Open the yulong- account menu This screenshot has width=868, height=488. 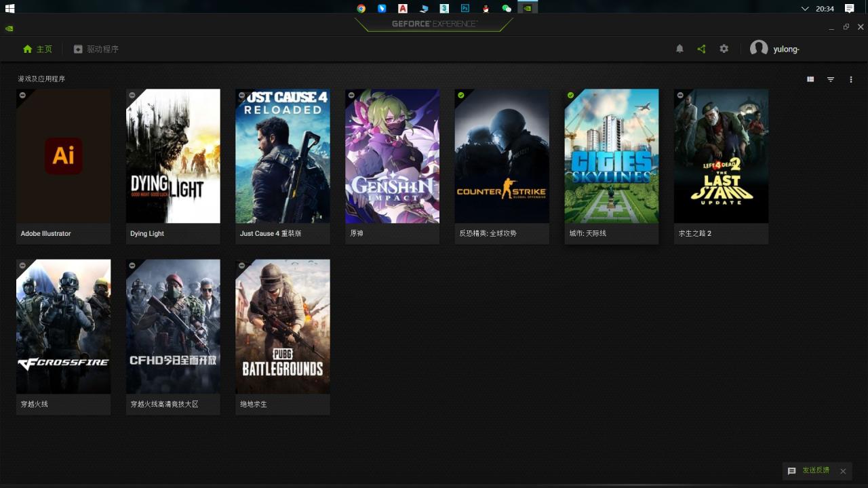(787, 49)
